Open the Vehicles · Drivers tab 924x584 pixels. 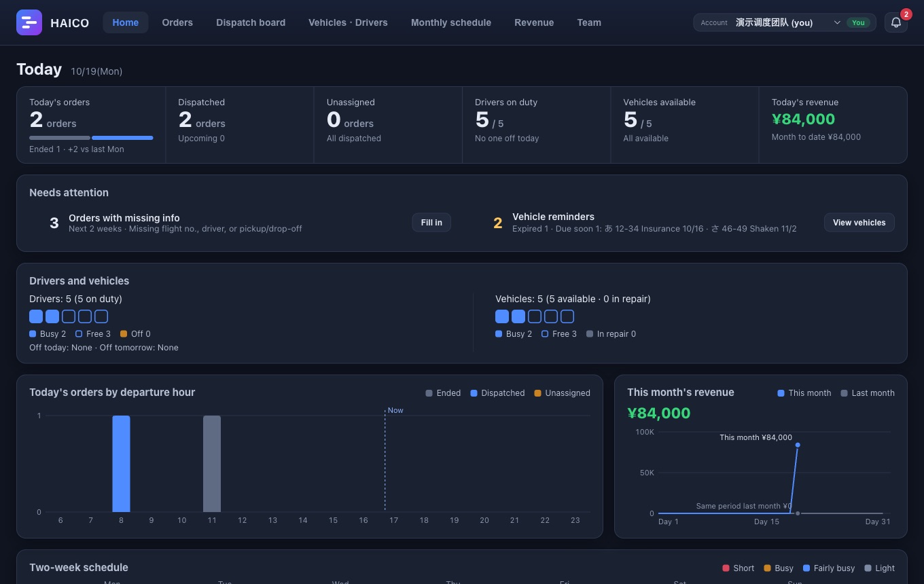pyautogui.click(x=348, y=22)
